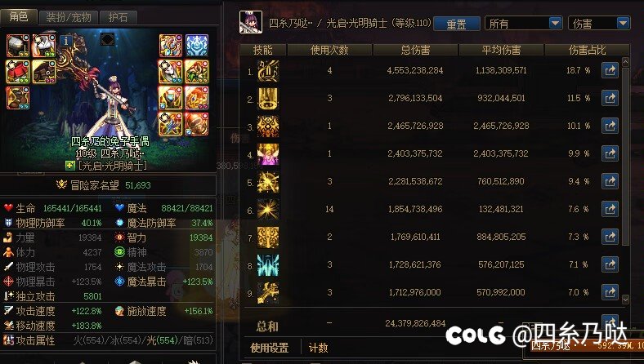Select the golden skill icon in row 2
This screenshot has height=364, width=644.
[x=268, y=99]
